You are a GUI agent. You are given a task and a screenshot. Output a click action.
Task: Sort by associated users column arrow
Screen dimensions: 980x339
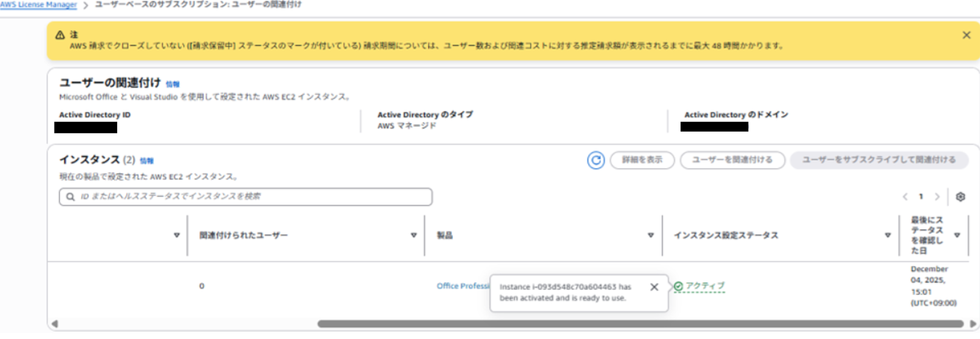pos(413,235)
